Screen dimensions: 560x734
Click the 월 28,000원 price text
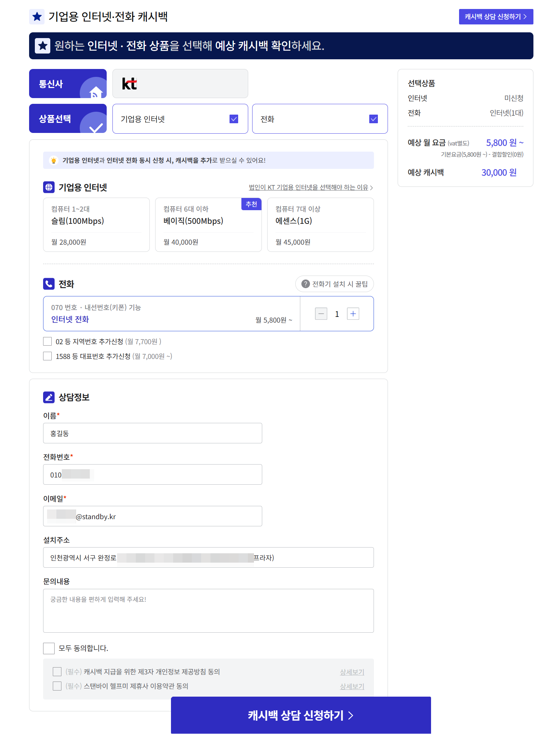(x=69, y=242)
